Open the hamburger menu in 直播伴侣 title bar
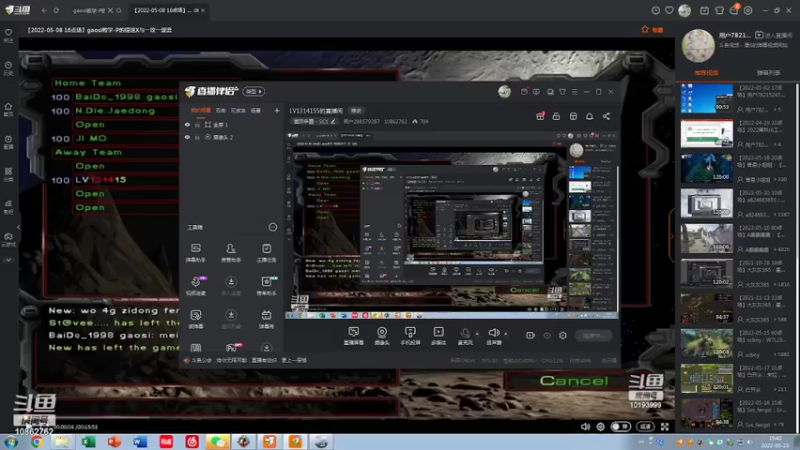 pyautogui.click(x=574, y=92)
